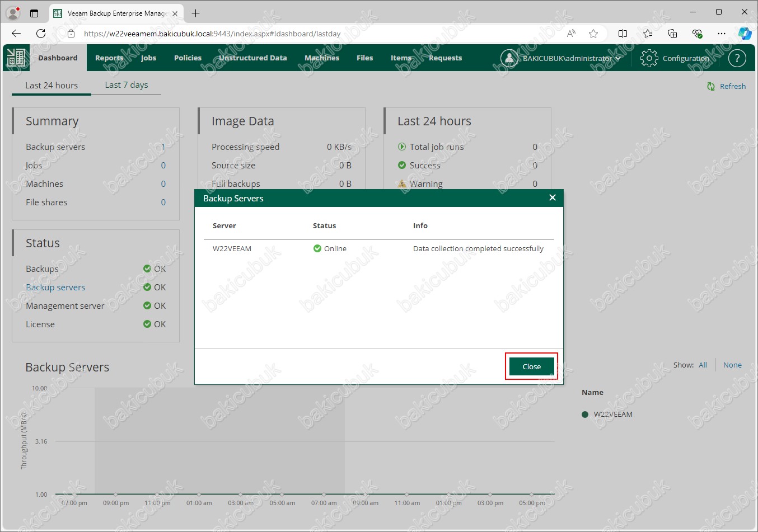Click the Online status check icon
Image resolution: width=758 pixels, height=532 pixels.
(317, 248)
